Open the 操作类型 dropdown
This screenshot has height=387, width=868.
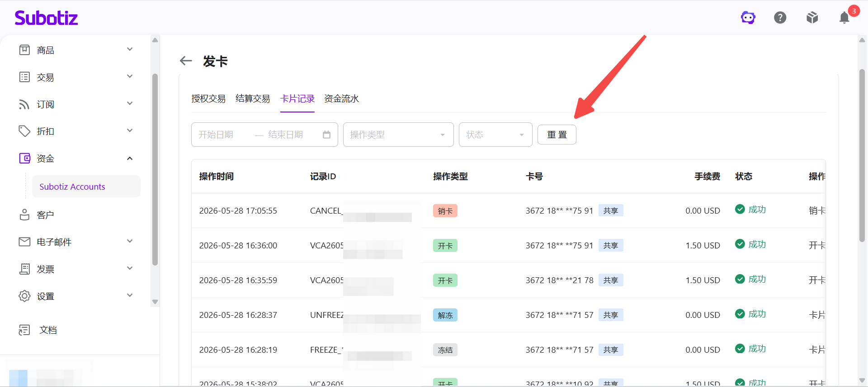[x=398, y=135]
